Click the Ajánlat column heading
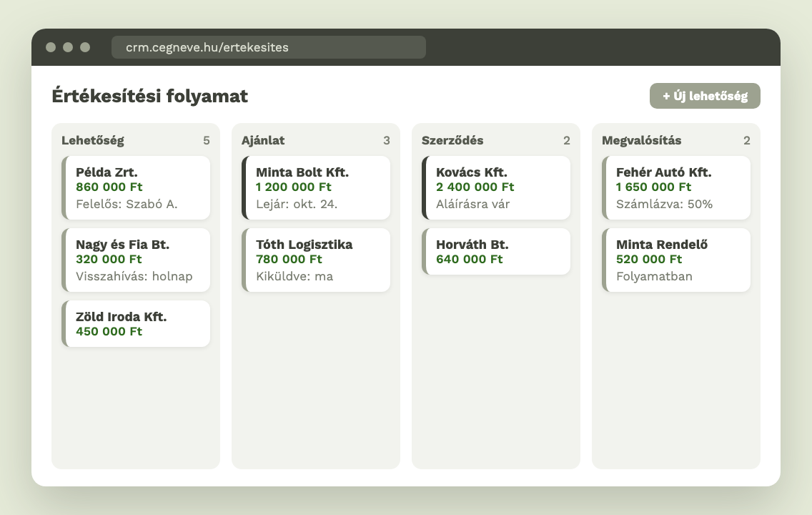Viewport: 812px width, 515px height. click(x=263, y=140)
